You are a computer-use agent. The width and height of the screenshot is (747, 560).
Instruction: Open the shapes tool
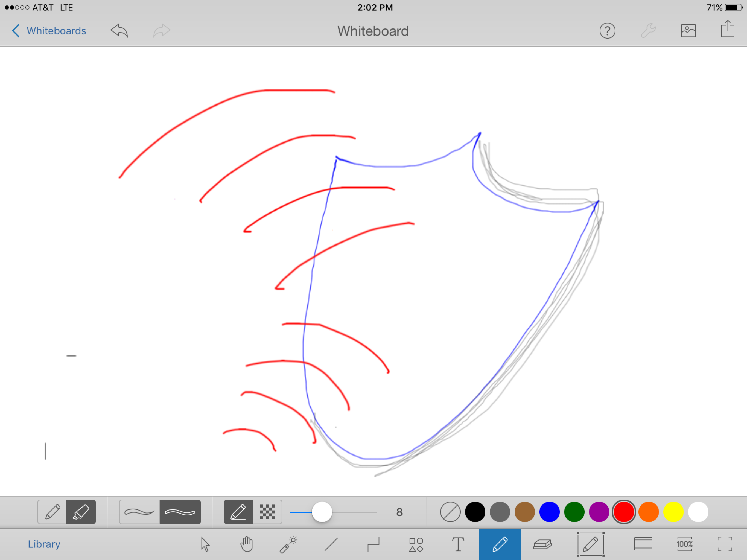416,544
